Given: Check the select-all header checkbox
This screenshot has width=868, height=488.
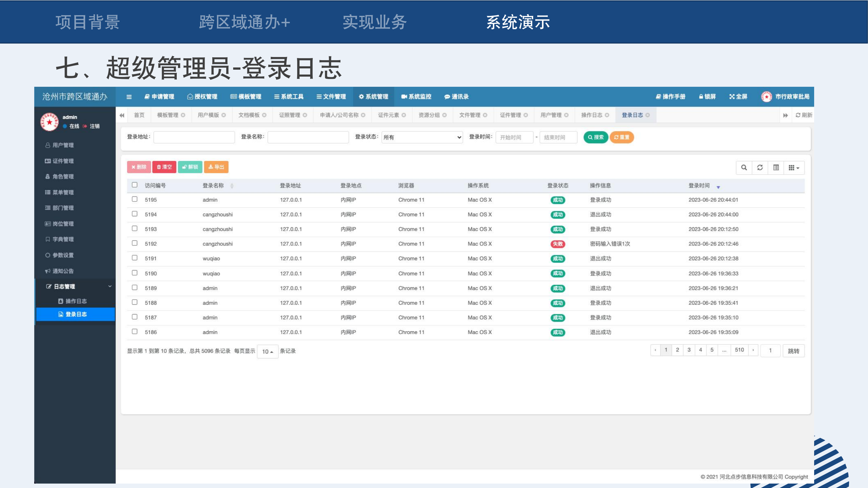Looking at the screenshot, I should (134, 185).
